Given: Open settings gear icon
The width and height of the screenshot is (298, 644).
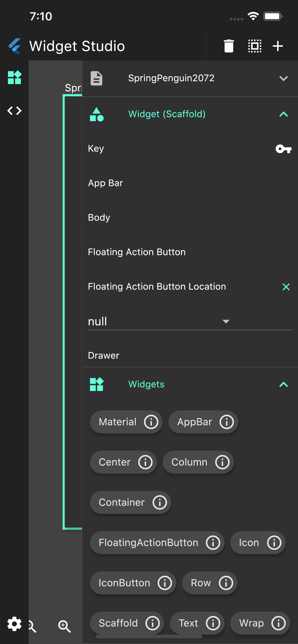Looking at the screenshot, I should (x=14, y=624).
